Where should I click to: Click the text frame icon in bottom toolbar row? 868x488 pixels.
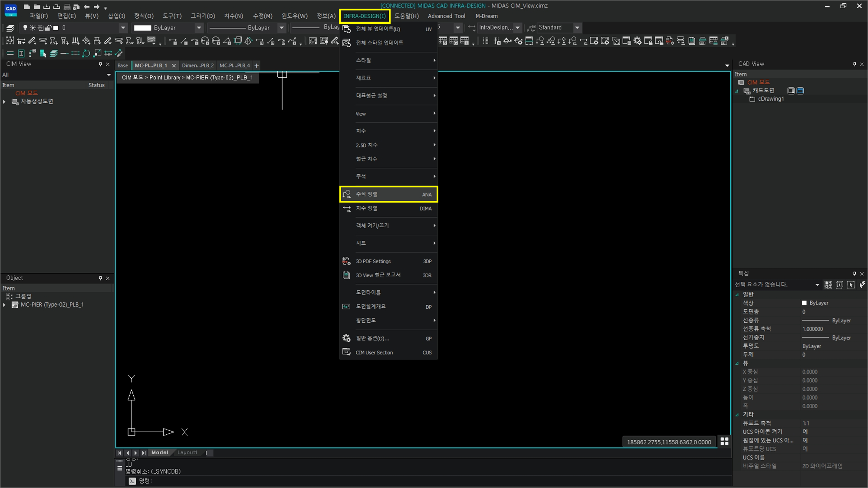(x=21, y=53)
